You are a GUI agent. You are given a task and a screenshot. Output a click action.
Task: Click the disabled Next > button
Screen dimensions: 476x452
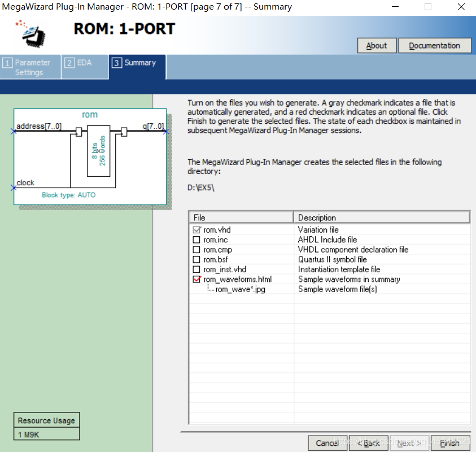(x=409, y=443)
